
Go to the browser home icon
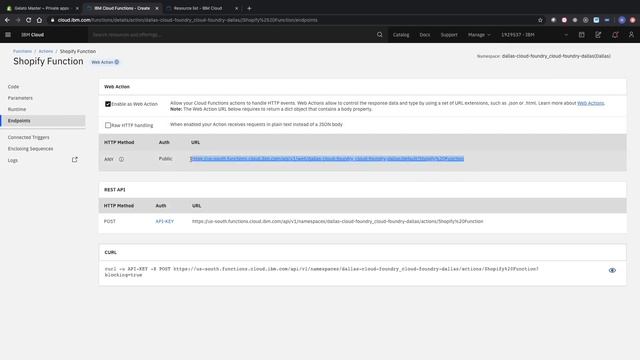pos(39,20)
